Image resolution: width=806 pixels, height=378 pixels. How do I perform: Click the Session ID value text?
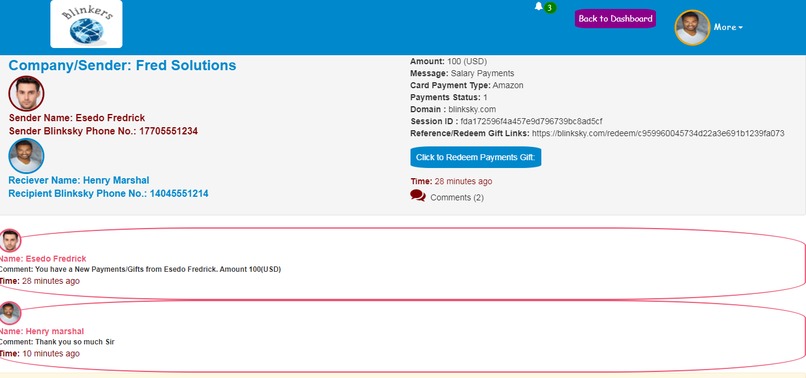coord(531,121)
